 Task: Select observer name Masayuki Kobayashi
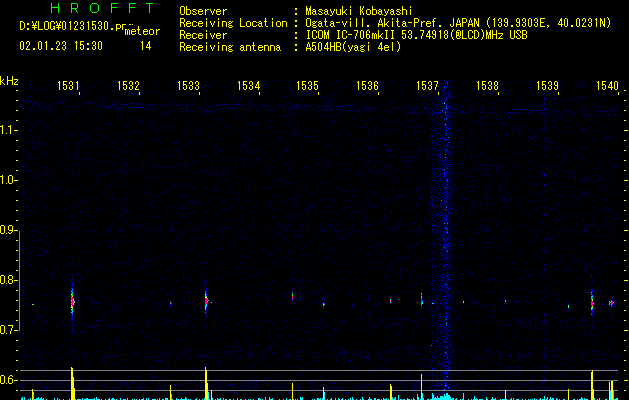(359, 11)
